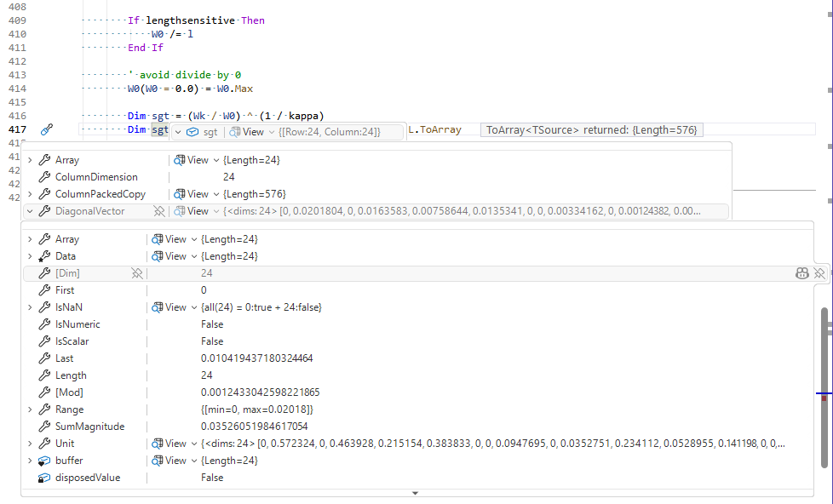
Task: Click the Copilot icon on the [Dim] row
Action: 801,273
